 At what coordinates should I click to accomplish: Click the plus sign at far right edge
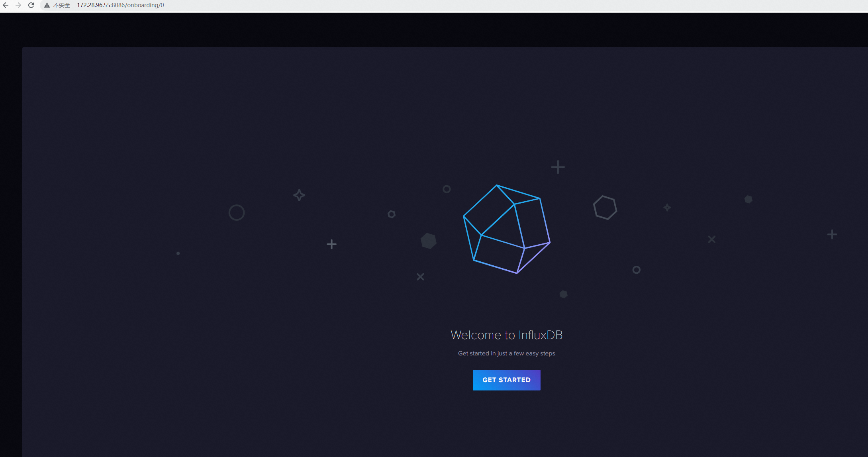coord(832,234)
